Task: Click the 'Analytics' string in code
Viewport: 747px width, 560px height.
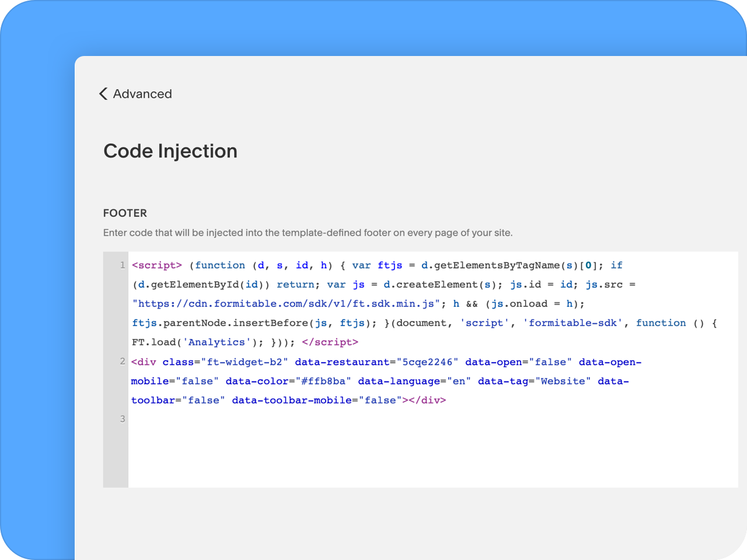Action: [217, 342]
